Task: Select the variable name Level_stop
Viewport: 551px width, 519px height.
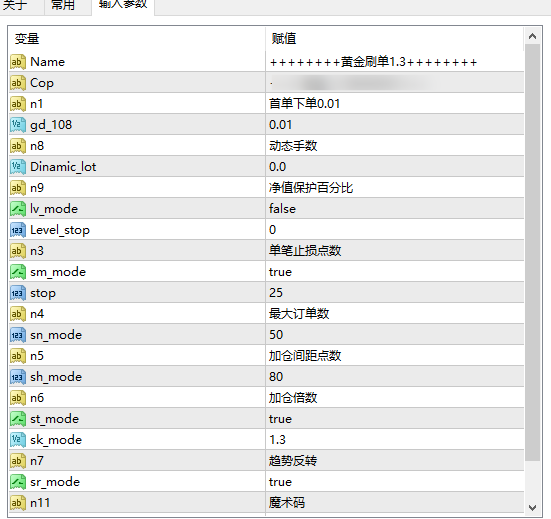Action: (60, 230)
